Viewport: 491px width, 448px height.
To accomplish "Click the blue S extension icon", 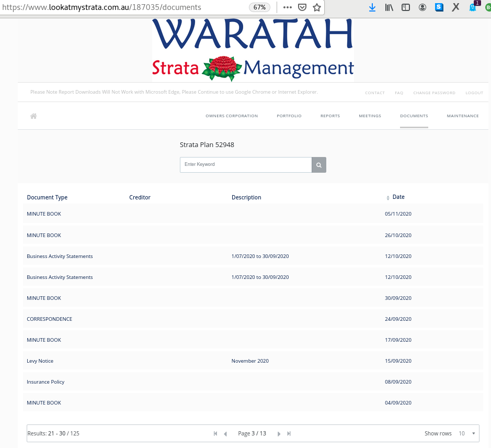I will 439,7.
